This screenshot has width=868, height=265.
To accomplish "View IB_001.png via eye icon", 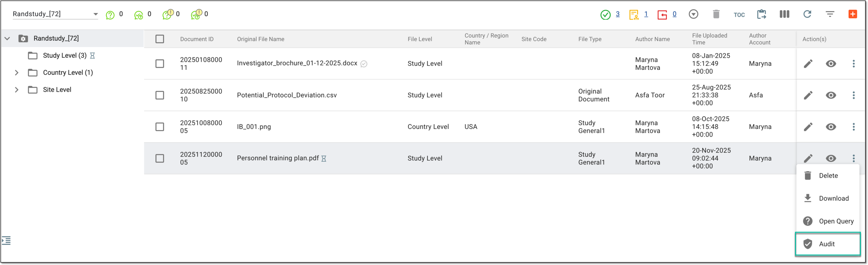I will (x=831, y=127).
